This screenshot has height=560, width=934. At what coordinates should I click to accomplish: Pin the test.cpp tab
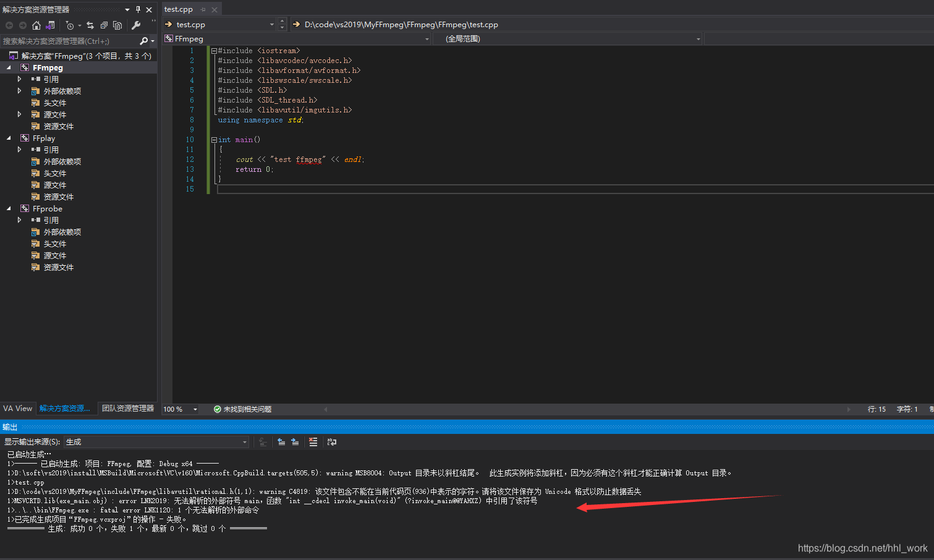[x=203, y=9]
